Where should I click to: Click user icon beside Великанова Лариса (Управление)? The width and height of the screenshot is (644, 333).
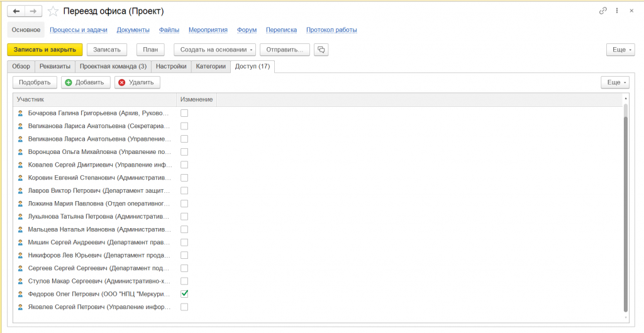pyautogui.click(x=20, y=139)
